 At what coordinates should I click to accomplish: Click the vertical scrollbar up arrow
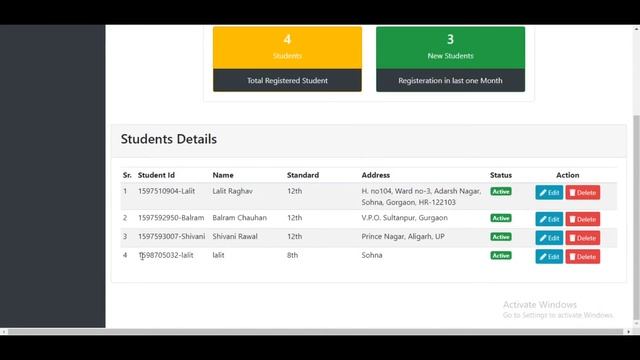click(636, 29)
